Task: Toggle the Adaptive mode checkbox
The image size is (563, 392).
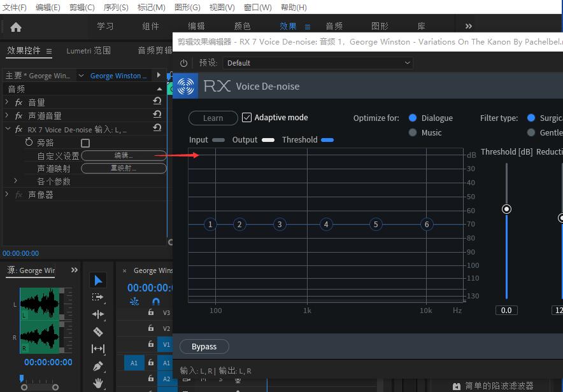Action: click(x=246, y=118)
